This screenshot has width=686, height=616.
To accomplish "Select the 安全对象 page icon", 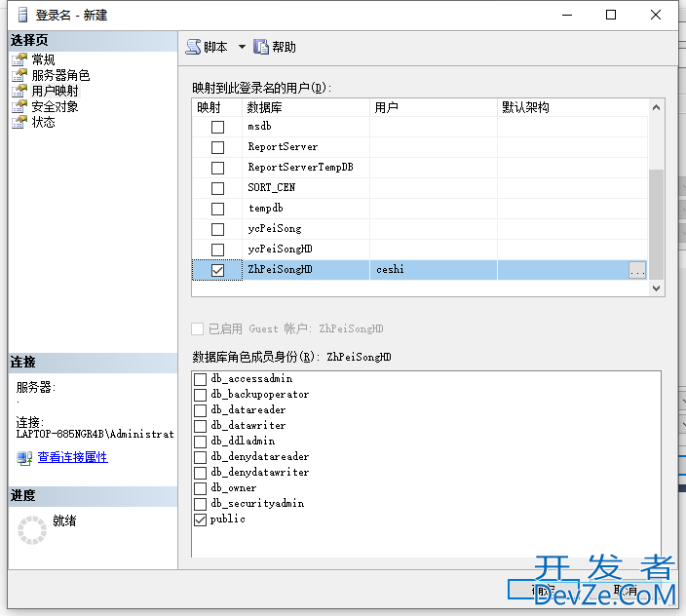I will coord(19,107).
